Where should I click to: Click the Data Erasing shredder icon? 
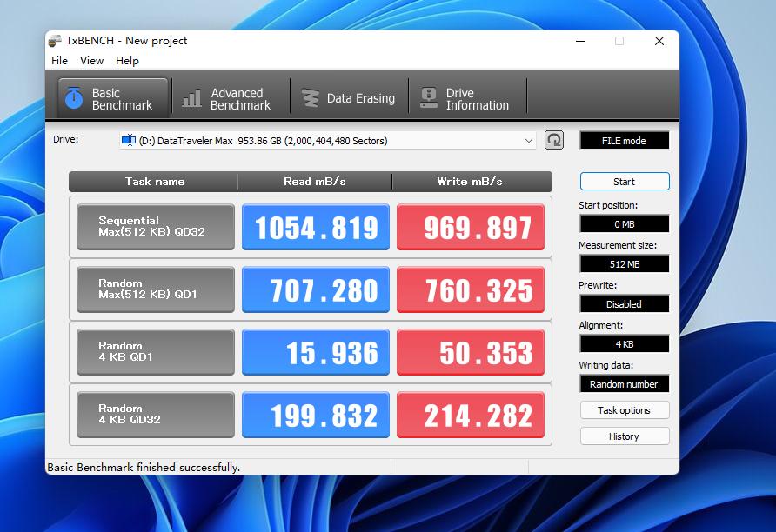point(311,98)
